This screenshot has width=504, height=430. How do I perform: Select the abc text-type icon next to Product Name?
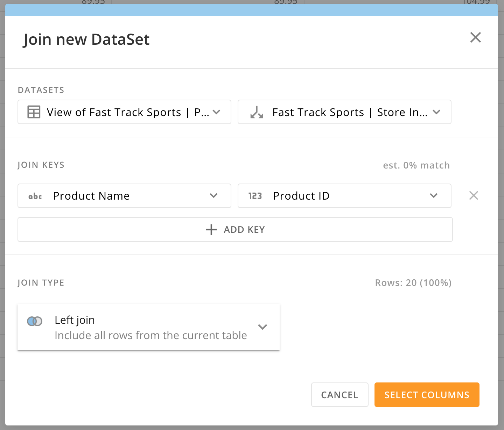click(x=35, y=196)
